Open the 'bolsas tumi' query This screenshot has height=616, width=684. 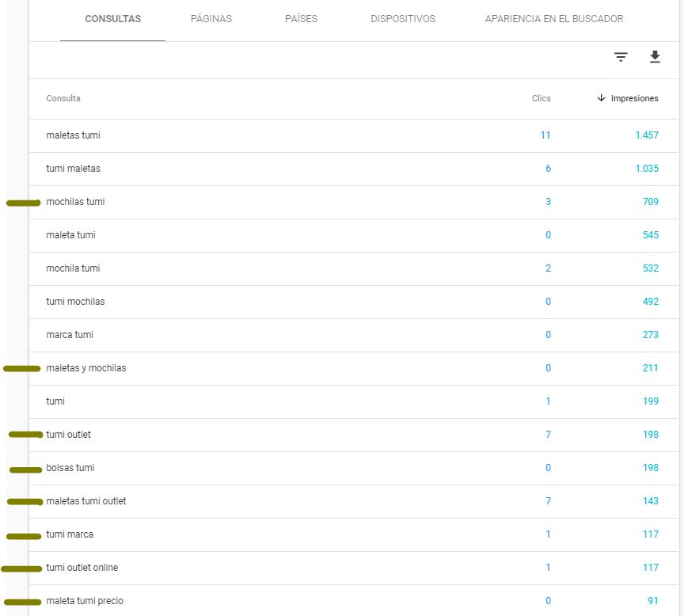[70, 468]
